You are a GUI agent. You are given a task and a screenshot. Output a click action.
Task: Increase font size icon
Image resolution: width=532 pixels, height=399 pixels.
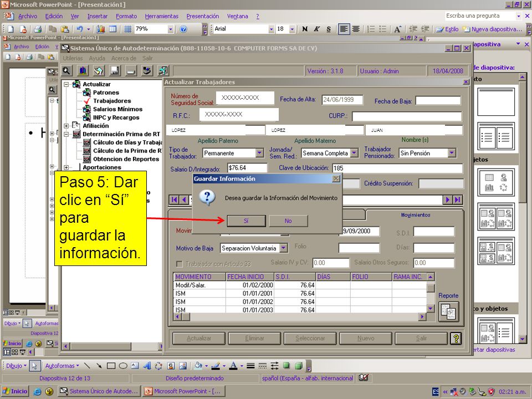pos(398,29)
